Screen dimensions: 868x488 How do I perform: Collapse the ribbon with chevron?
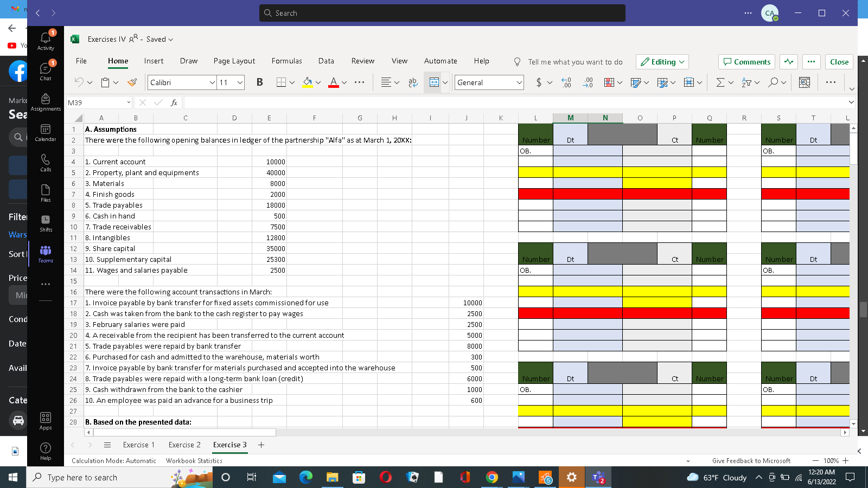(x=852, y=89)
